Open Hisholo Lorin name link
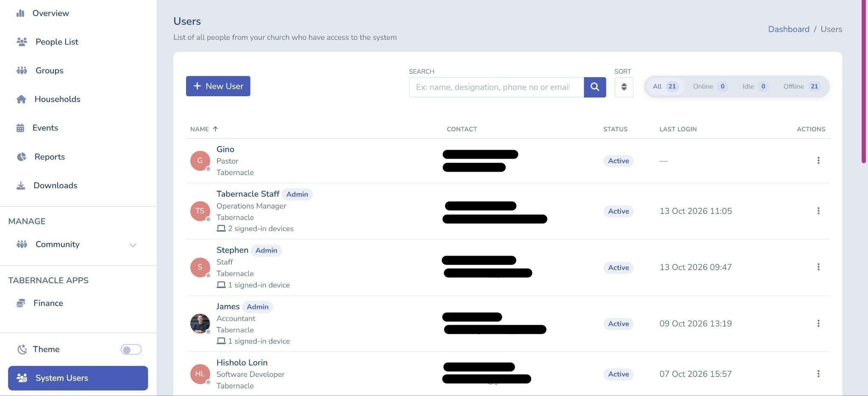Viewport: 868px width, 396px height. pos(242,363)
